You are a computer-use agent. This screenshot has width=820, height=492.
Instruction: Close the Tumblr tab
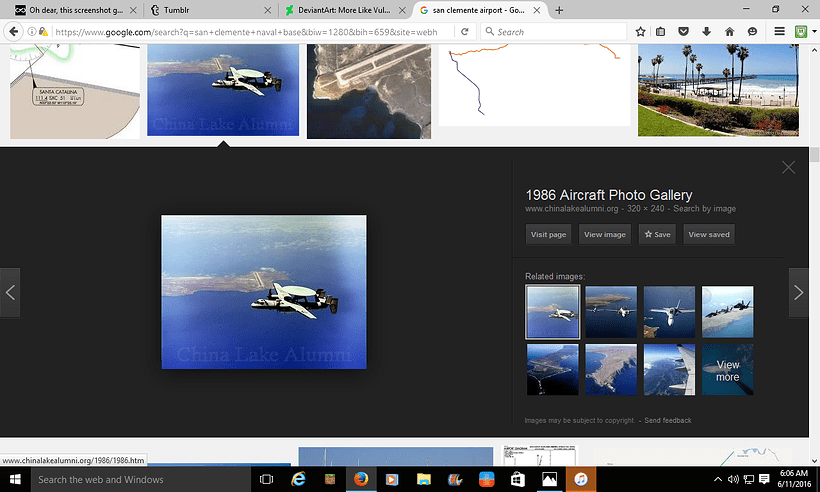267,10
